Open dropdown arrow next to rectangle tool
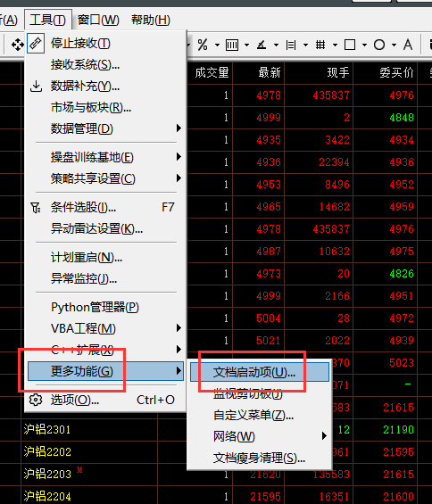Image resolution: width=432 pixels, height=504 pixels. (364, 45)
